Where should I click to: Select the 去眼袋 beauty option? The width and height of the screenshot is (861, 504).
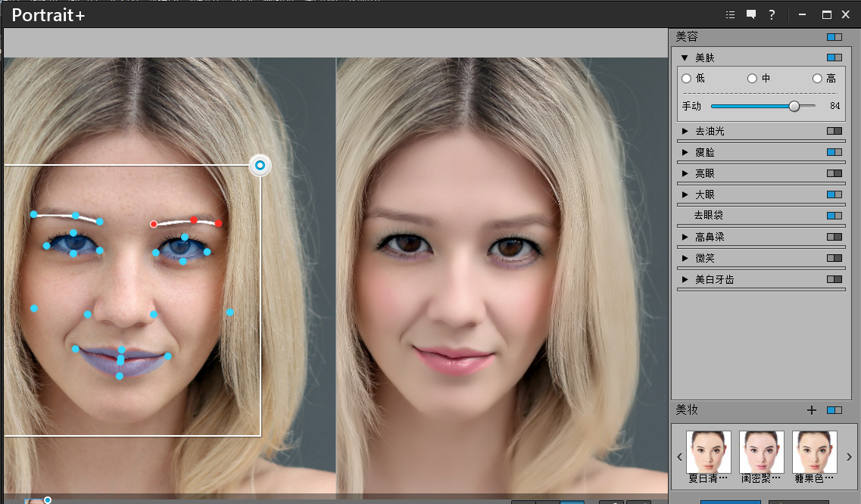[x=708, y=215]
